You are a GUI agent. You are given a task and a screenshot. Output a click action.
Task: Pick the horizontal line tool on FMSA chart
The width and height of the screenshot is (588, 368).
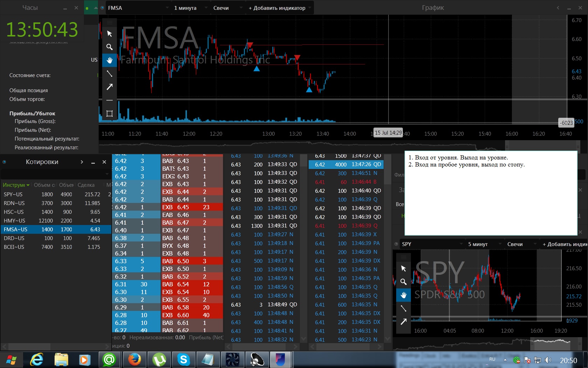pyautogui.click(x=110, y=100)
